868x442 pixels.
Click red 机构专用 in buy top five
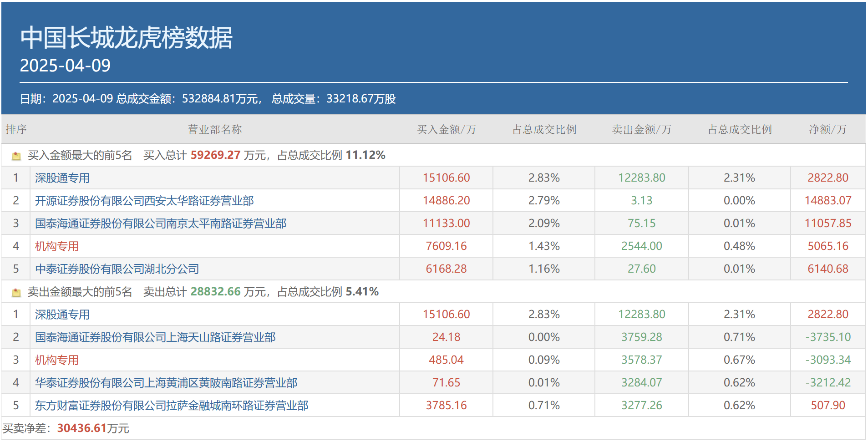click(57, 246)
